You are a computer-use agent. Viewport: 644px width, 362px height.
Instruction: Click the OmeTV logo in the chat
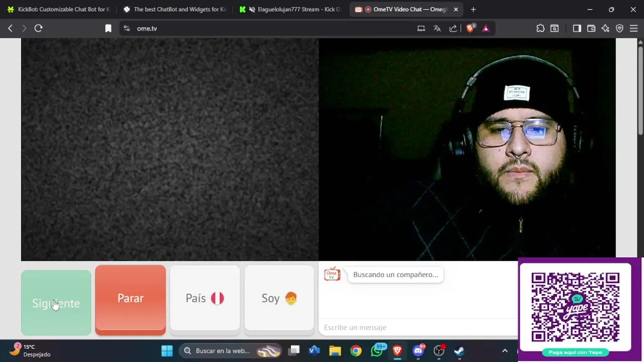tap(332, 275)
